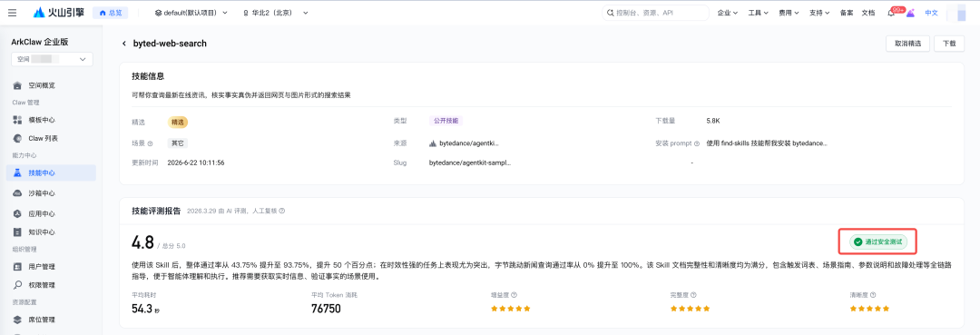Image resolution: width=980 pixels, height=335 pixels.
Task: Go back with arrow beside byted-web-search
Action: click(x=123, y=44)
